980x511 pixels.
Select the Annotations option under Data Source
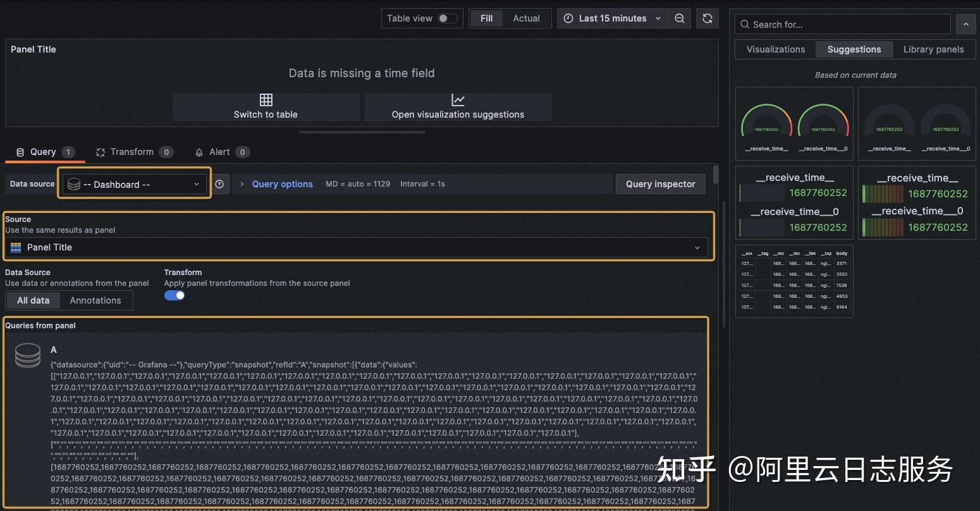[x=95, y=300]
